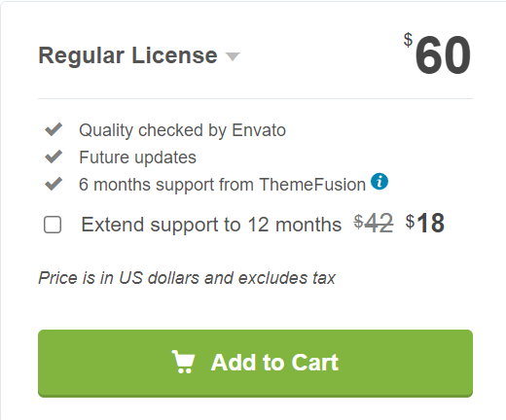Click the checkmark beside 6 months support
This screenshot has width=506, height=420.
pyautogui.click(x=54, y=184)
